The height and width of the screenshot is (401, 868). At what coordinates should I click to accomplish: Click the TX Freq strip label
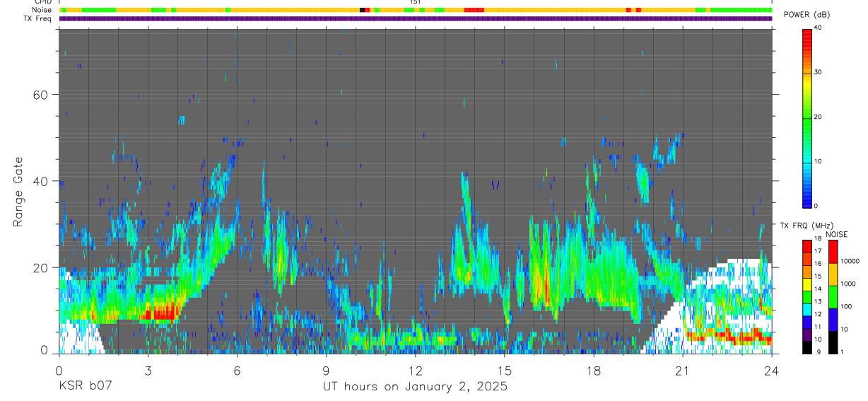pyautogui.click(x=38, y=18)
